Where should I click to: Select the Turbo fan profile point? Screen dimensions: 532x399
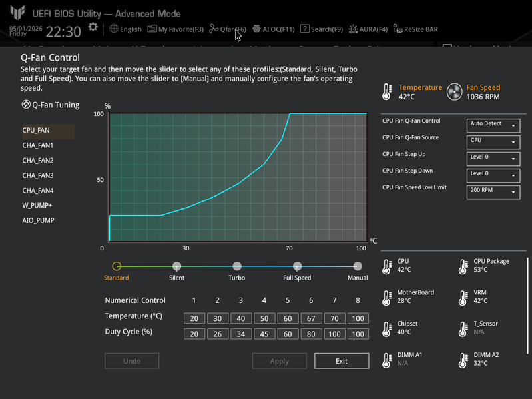coord(237,266)
